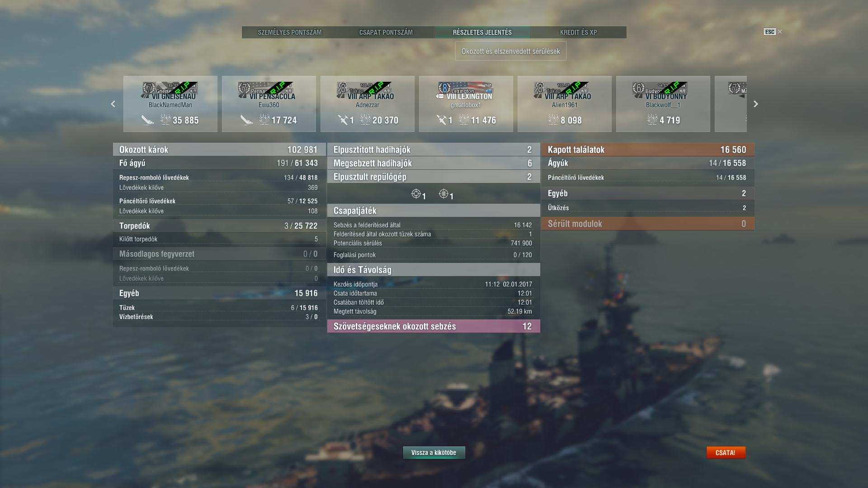Select the Részletes jelentés tab
The height and width of the screenshot is (488, 868).
tap(482, 32)
